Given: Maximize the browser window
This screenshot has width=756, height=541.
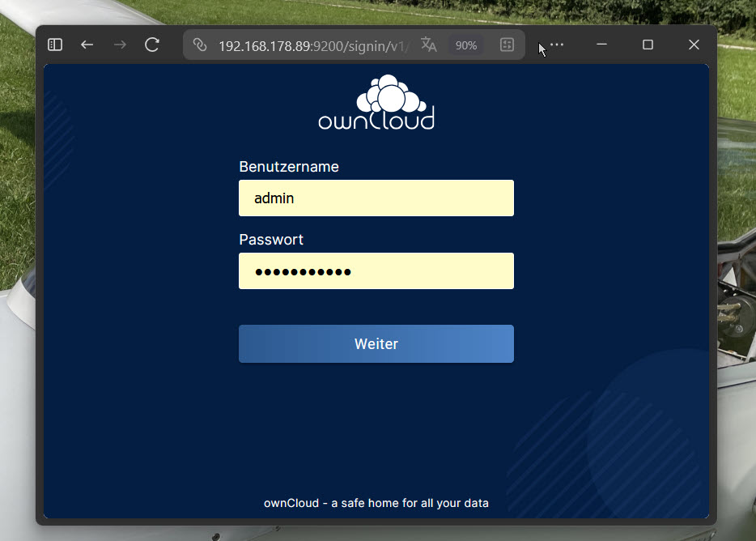Looking at the screenshot, I should tap(648, 45).
